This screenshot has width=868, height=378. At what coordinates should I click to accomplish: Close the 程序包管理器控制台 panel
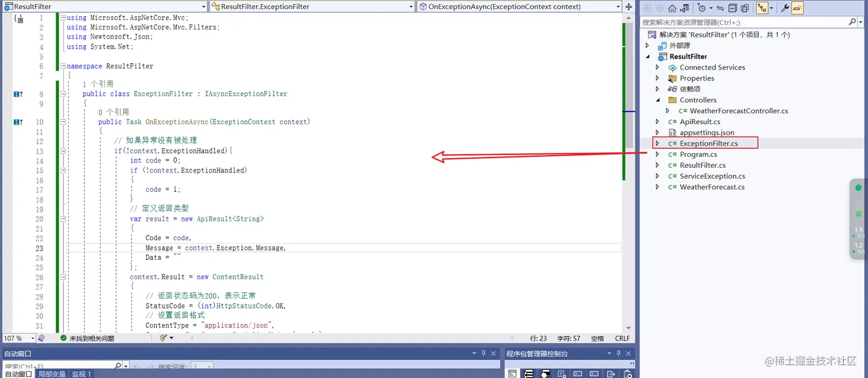(629, 353)
